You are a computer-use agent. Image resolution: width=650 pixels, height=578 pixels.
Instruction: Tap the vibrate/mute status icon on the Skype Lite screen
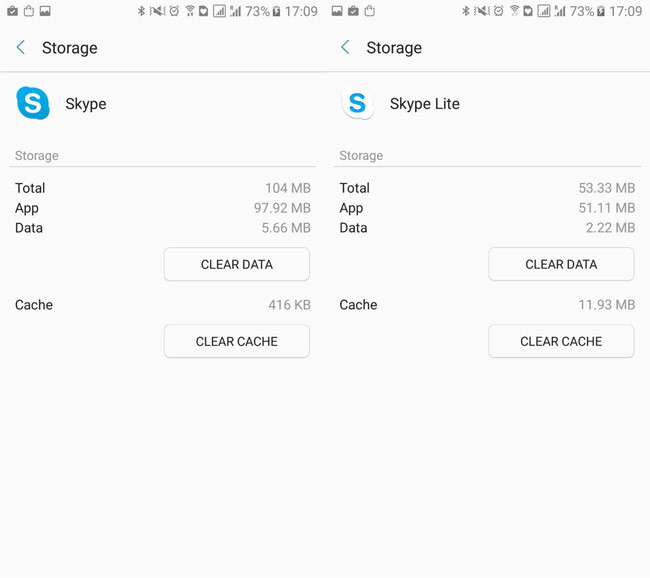pos(482,11)
